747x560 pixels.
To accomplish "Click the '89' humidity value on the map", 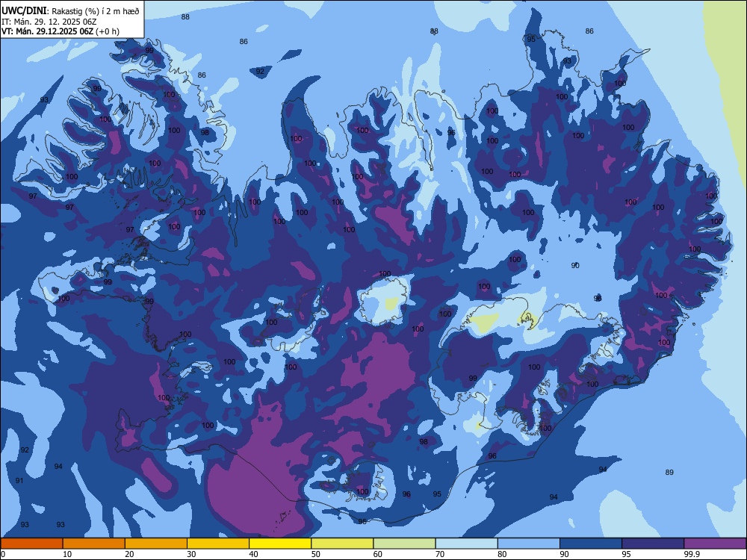I will pos(669,473).
